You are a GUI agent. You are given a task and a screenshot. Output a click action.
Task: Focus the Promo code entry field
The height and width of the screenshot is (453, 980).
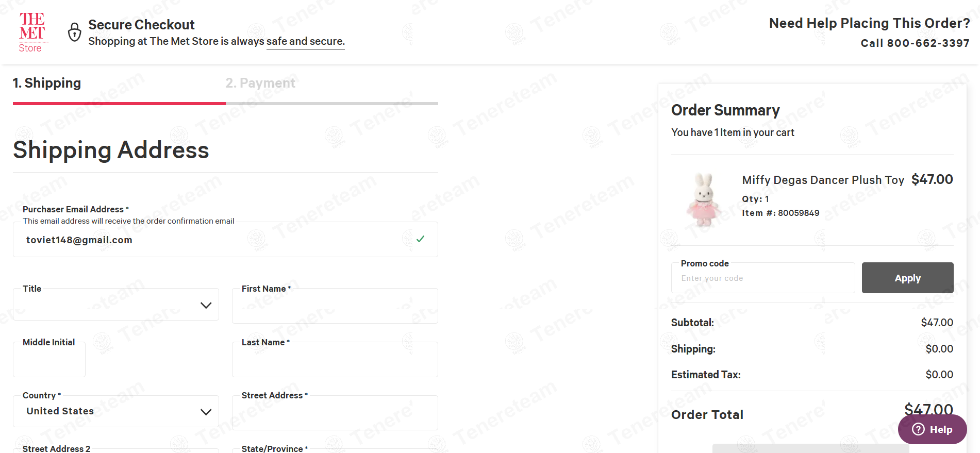[762, 278]
